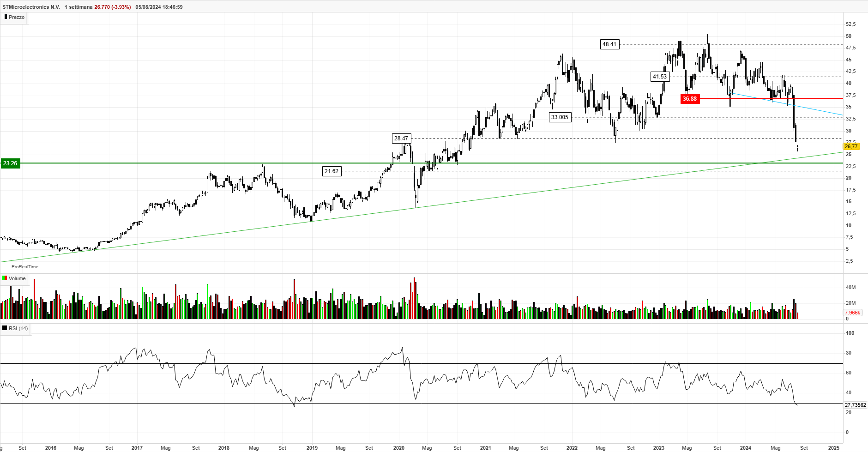
Task: Click the 1 settimana timeframe text
Action: 78,7
